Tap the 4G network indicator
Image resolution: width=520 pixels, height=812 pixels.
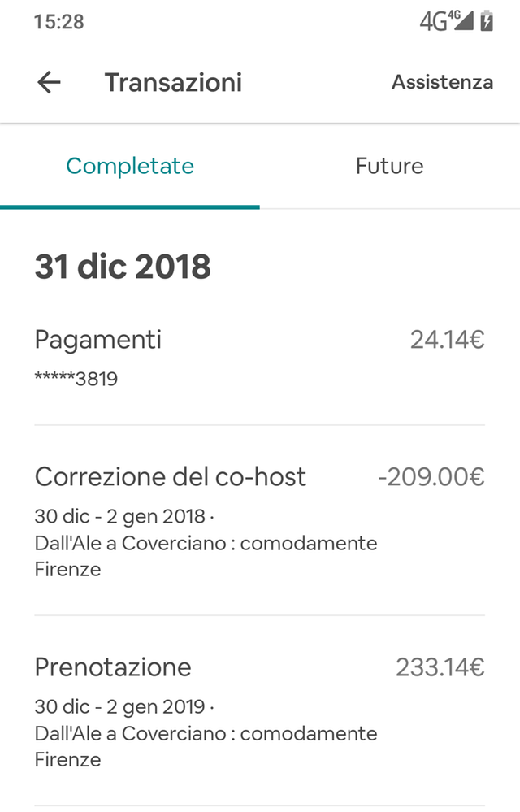click(x=433, y=23)
